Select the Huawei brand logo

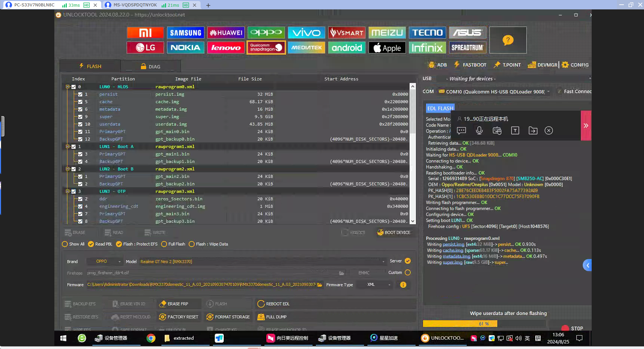(x=226, y=33)
